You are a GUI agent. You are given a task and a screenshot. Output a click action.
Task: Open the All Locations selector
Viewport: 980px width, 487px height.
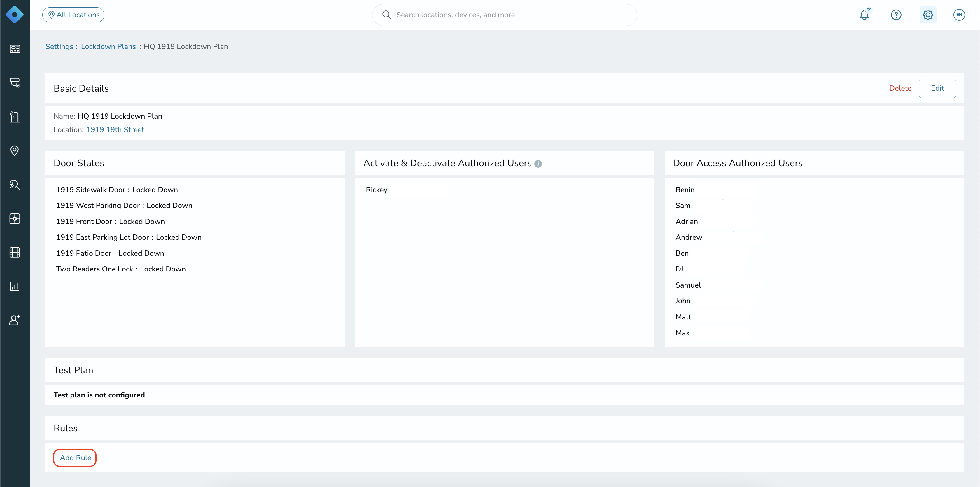click(73, 15)
